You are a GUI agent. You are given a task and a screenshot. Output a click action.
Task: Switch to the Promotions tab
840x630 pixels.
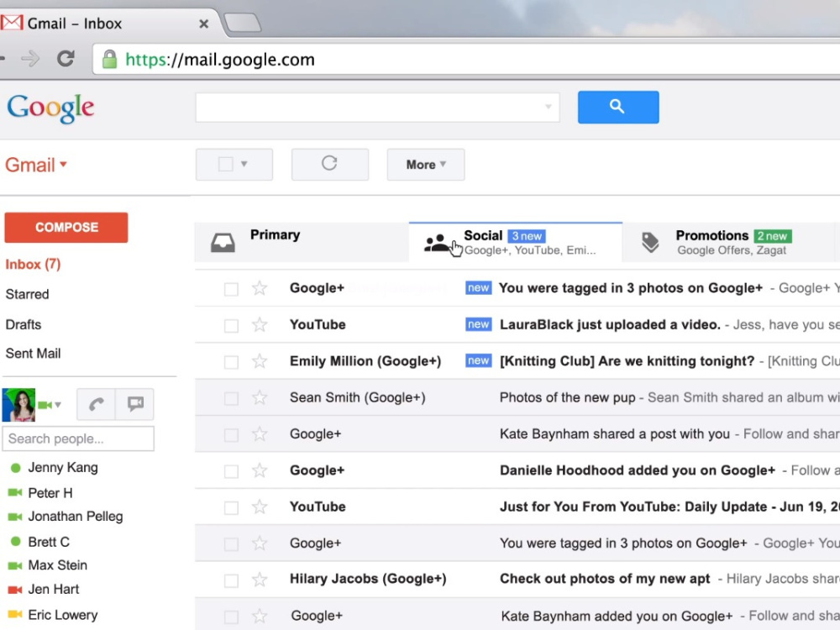728,242
